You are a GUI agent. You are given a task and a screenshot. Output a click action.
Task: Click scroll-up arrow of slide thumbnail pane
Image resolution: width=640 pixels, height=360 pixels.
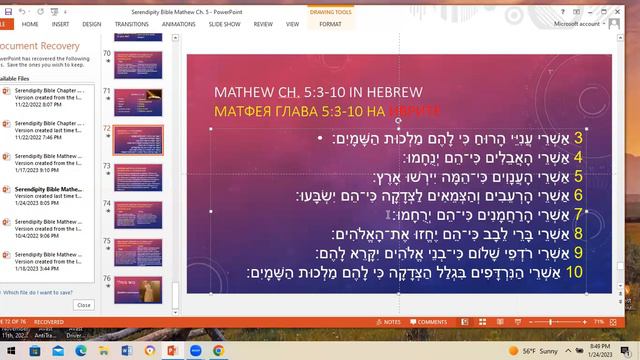click(x=175, y=38)
